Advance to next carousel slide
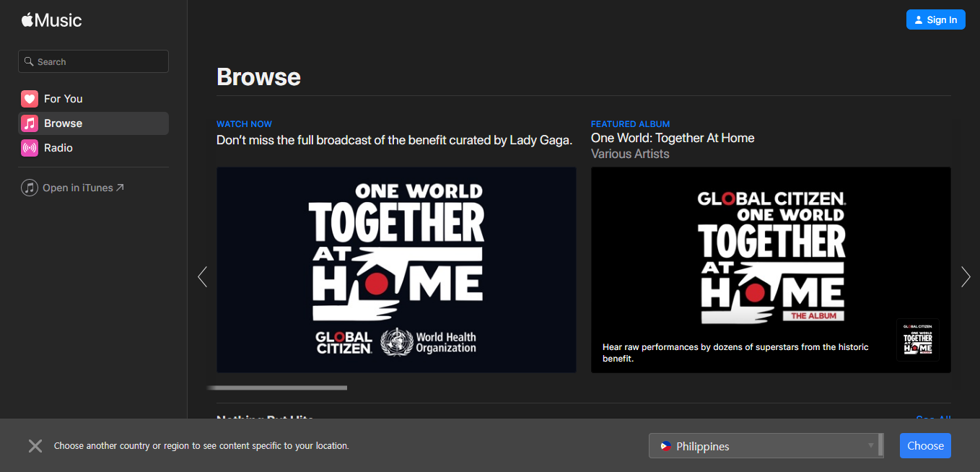Image resolution: width=980 pixels, height=472 pixels. [x=966, y=276]
